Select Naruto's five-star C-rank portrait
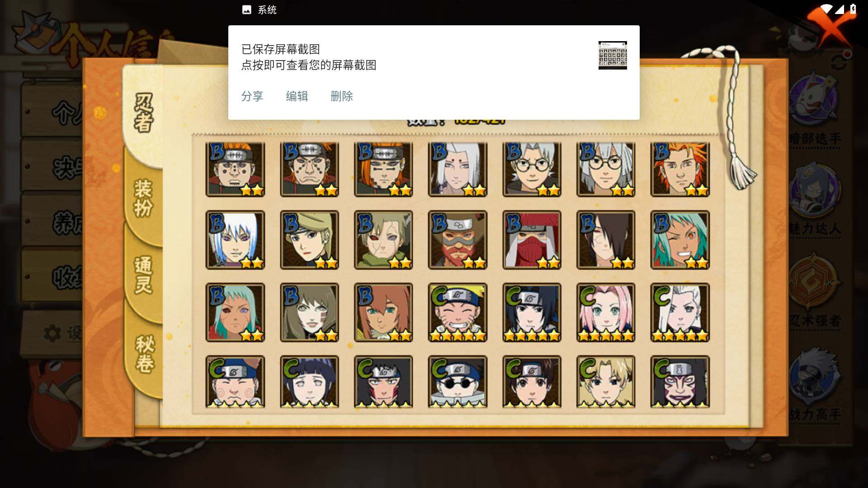The height and width of the screenshot is (488, 868). (458, 313)
